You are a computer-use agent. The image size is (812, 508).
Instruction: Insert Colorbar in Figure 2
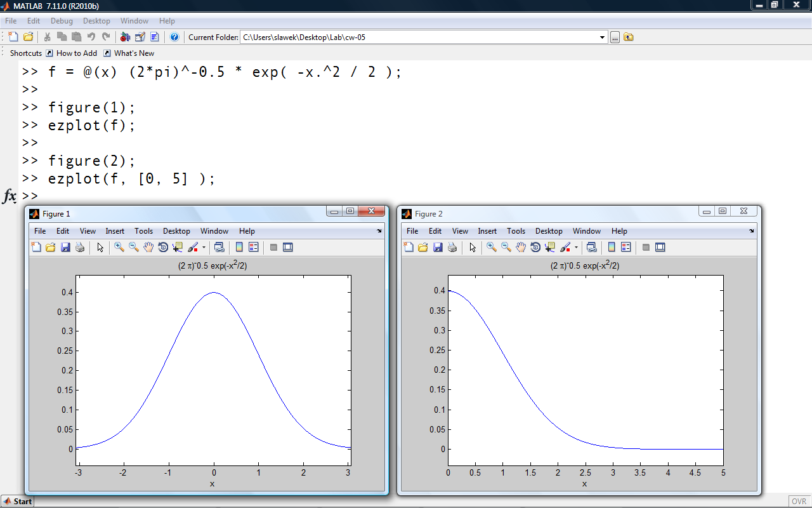(x=612, y=248)
